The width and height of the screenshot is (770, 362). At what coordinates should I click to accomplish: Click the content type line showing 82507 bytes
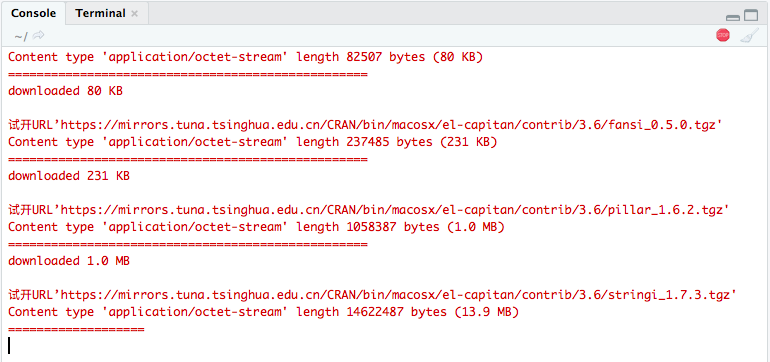[x=246, y=57]
